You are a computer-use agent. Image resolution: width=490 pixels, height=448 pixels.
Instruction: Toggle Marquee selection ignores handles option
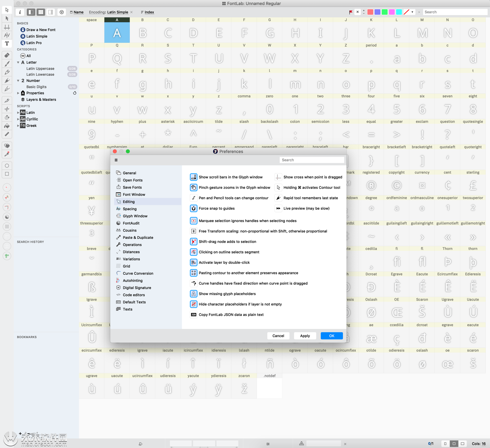click(x=194, y=221)
